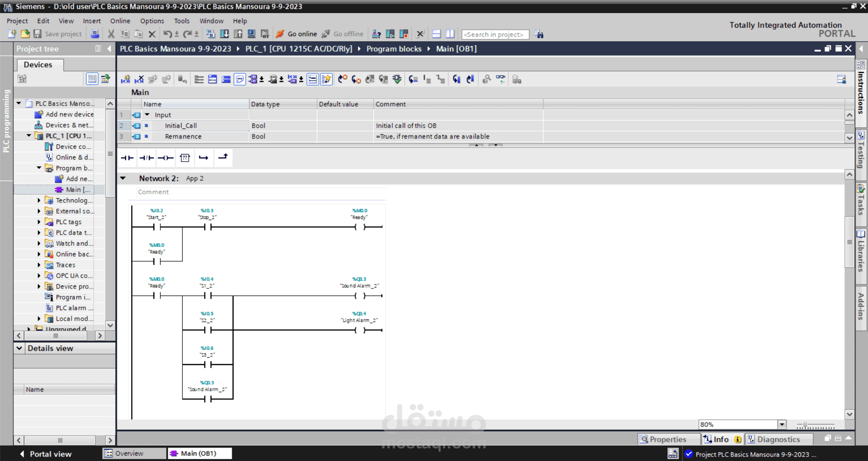This screenshot has width=868, height=461.
Task: Insert a normally open contact
Action: (127, 158)
